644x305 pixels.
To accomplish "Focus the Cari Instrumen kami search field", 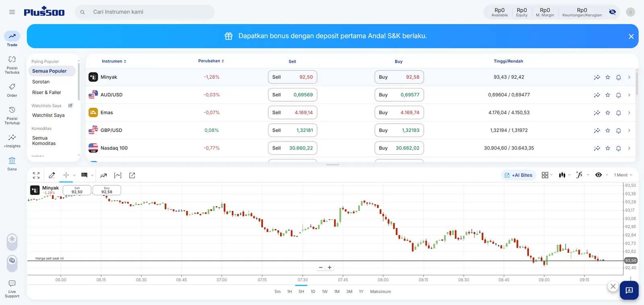I will pyautogui.click(x=145, y=12).
